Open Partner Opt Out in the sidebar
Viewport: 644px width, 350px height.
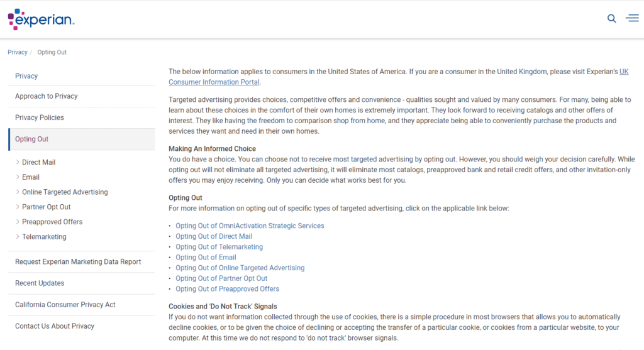(x=47, y=207)
